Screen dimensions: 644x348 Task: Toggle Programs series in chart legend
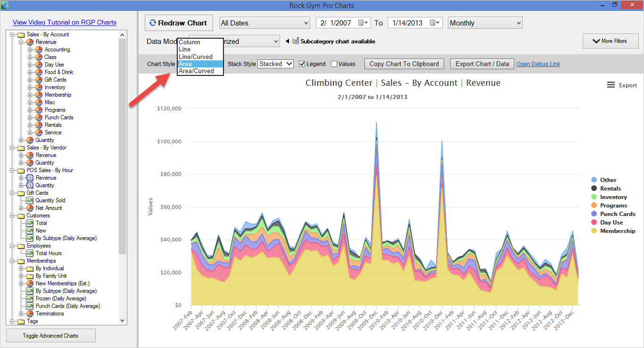coord(609,206)
